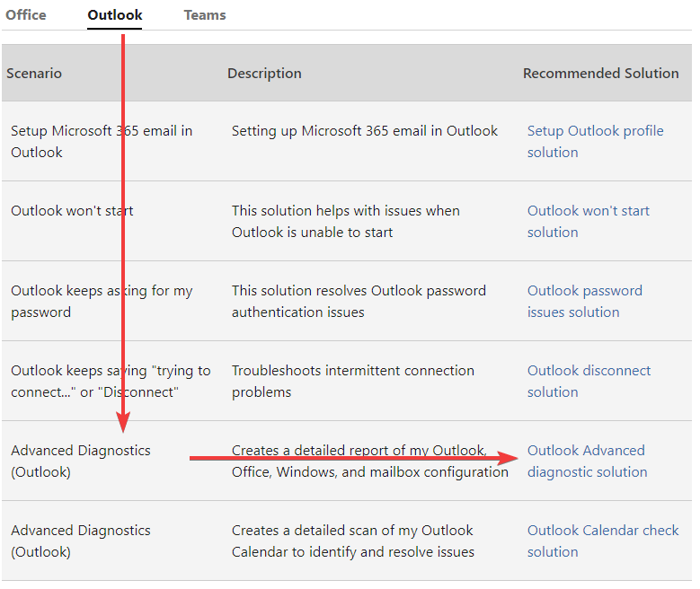Click the 'detailed scan of my Outlook Calendar' description

pyautogui.click(x=352, y=541)
